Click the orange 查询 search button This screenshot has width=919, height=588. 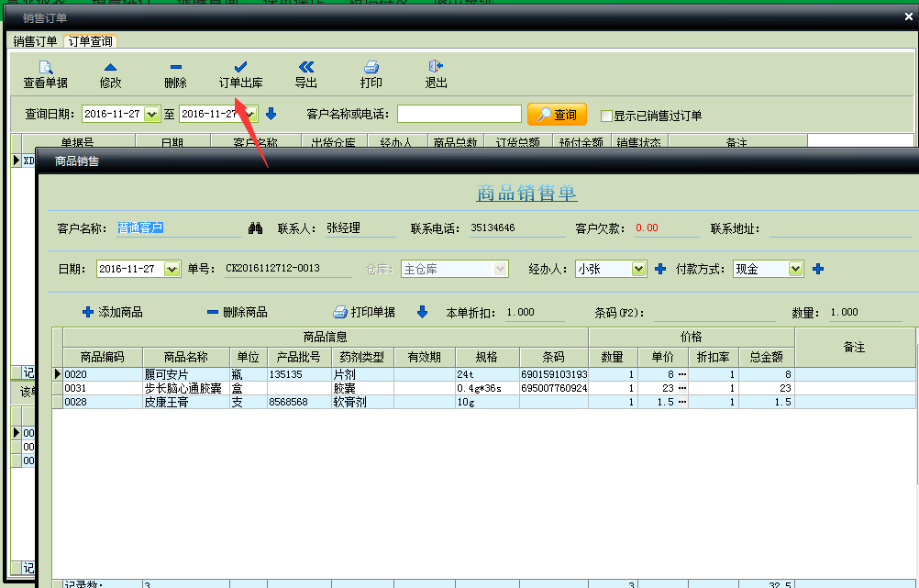557,115
